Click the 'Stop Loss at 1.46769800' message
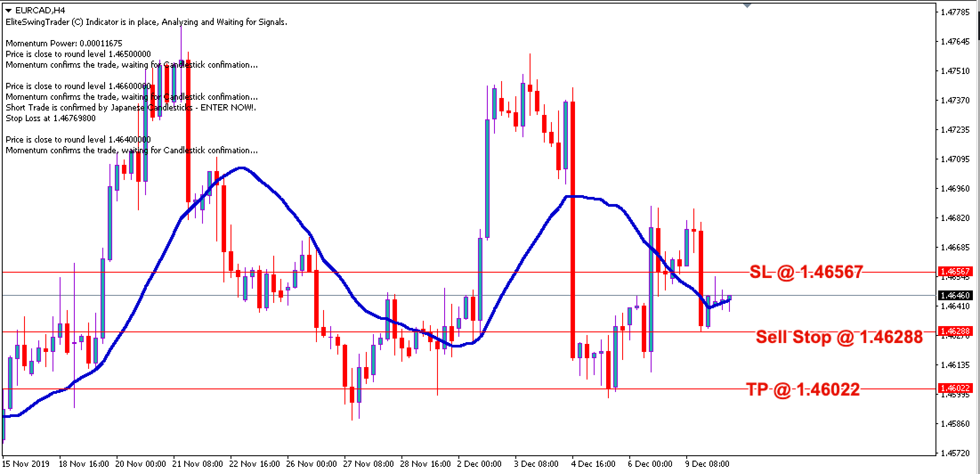The height and width of the screenshot is (474, 980). [50, 118]
